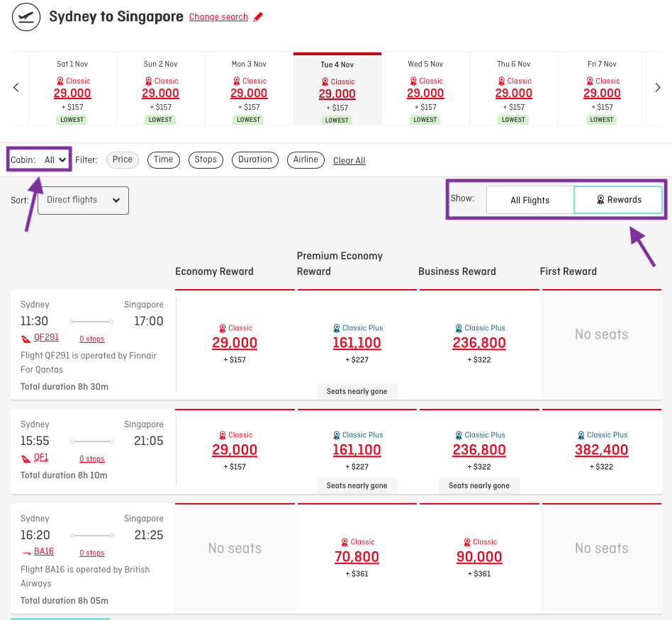Click Classic ribbon icon under Sun 2 Nov

148,81
